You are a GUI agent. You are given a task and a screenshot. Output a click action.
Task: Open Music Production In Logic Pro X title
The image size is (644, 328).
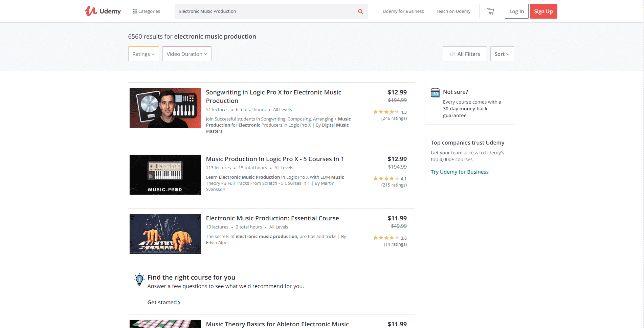(275, 159)
